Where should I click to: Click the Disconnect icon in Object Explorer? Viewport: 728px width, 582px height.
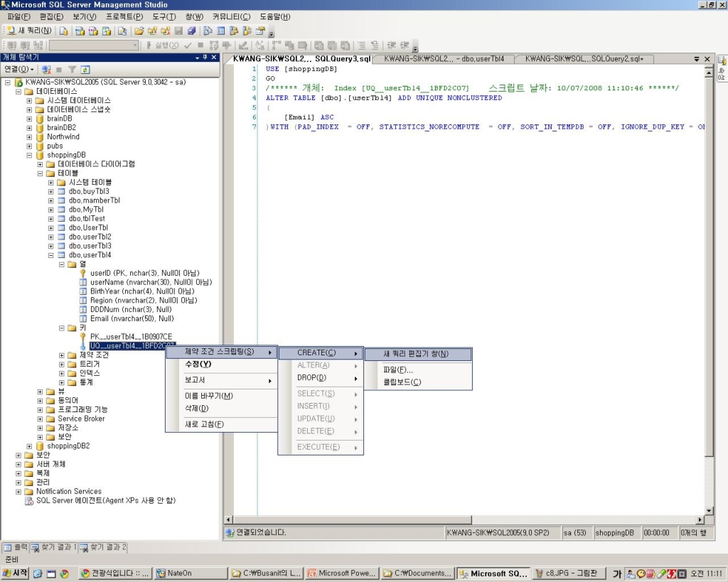(46, 70)
